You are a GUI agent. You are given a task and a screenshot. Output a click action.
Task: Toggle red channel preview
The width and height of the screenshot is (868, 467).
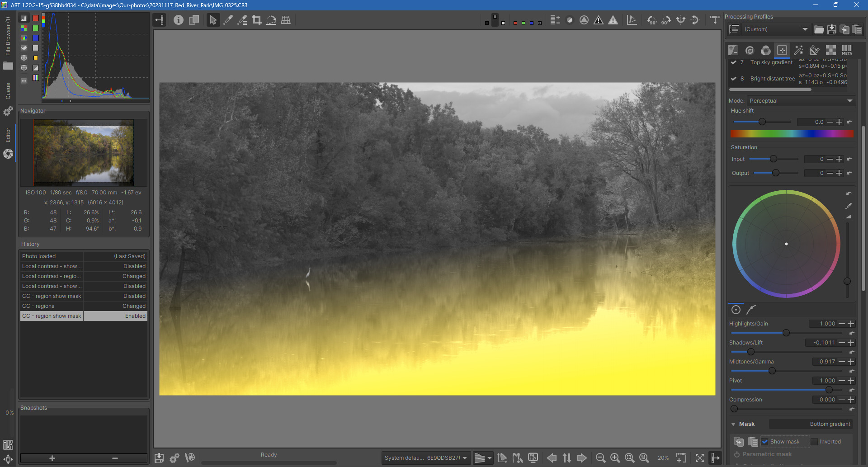pyautogui.click(x=515, y=23)
